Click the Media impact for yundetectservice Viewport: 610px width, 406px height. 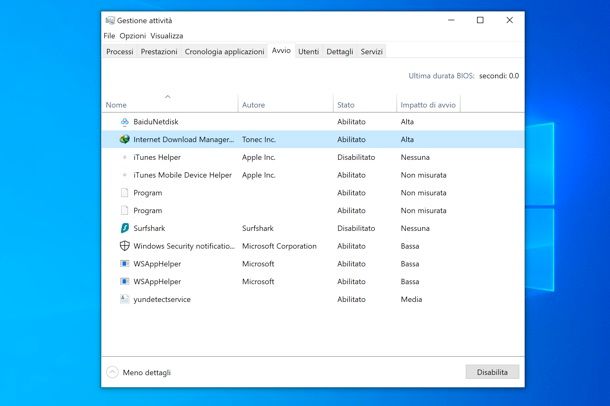(x=411, y=299)
